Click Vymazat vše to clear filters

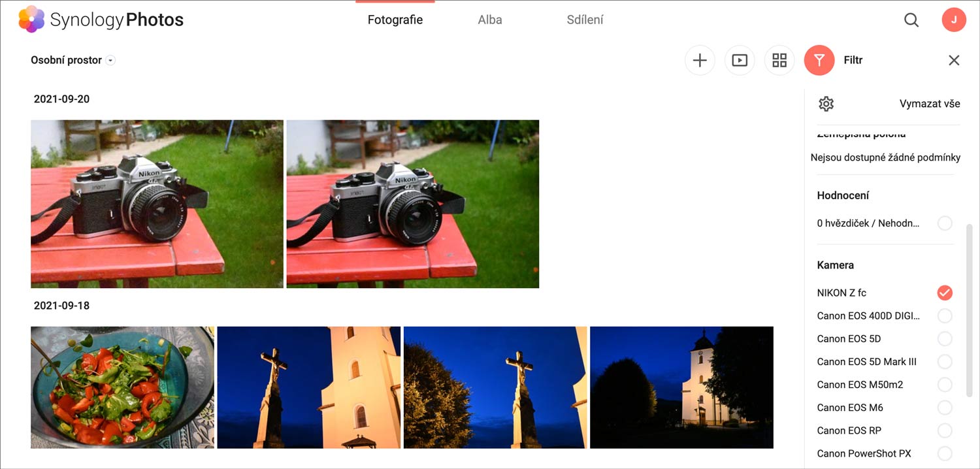(929, 104)
